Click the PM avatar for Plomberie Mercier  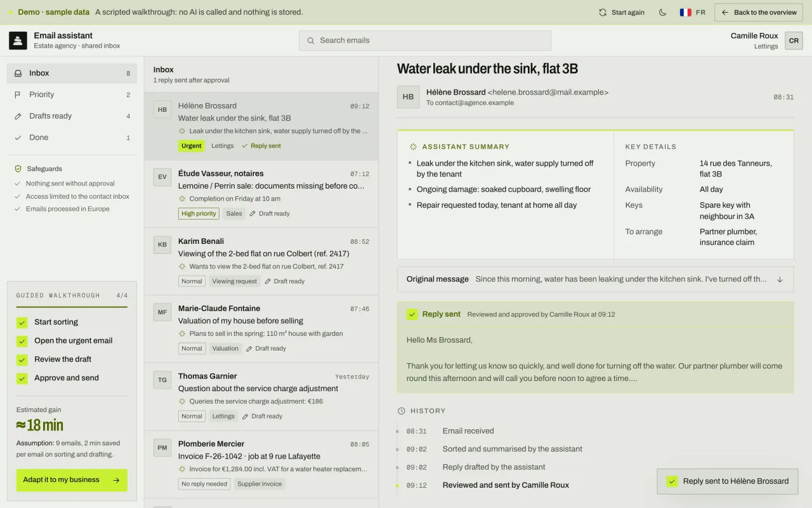coord(162,448)
